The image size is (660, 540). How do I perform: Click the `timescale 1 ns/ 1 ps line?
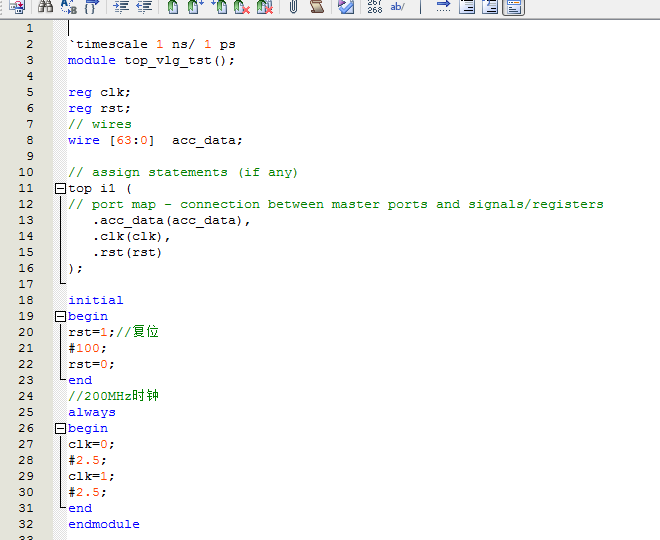pyautogui.click(x=152, y=44)
